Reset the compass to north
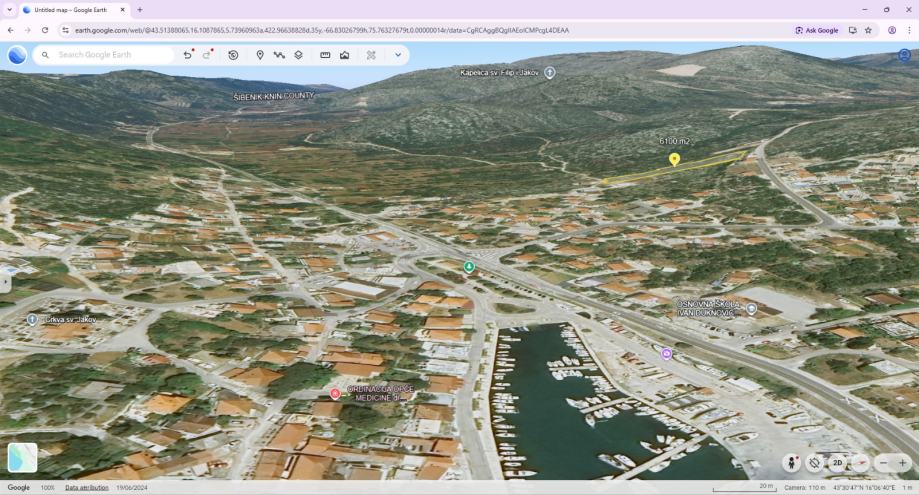This screenshot has height=495, width=919. [860, 463]
